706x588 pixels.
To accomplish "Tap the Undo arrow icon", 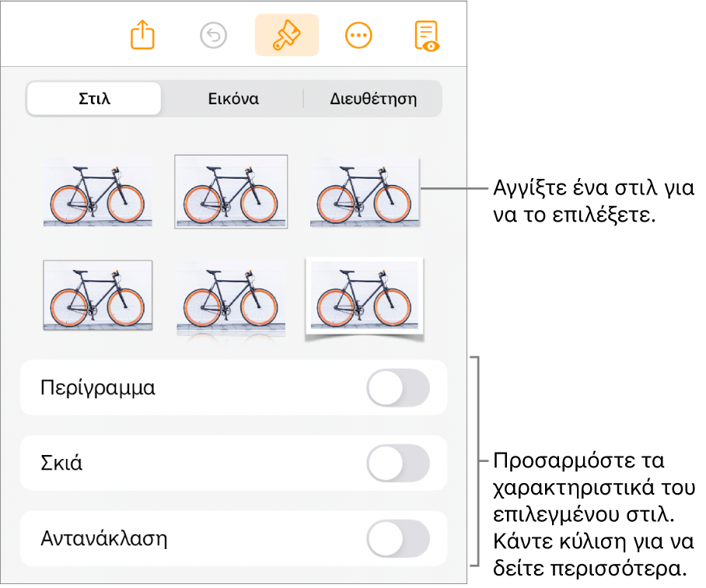I will coord(213,36).
